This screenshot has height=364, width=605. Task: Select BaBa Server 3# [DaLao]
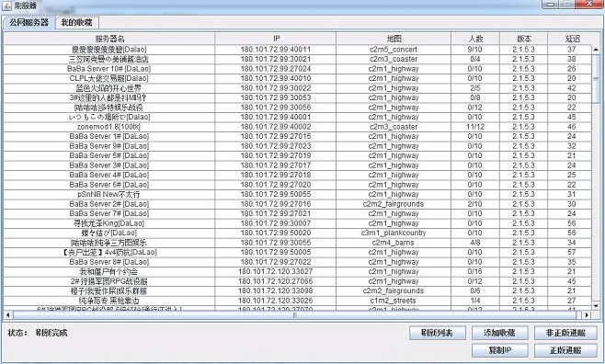(x=109, y=165)
